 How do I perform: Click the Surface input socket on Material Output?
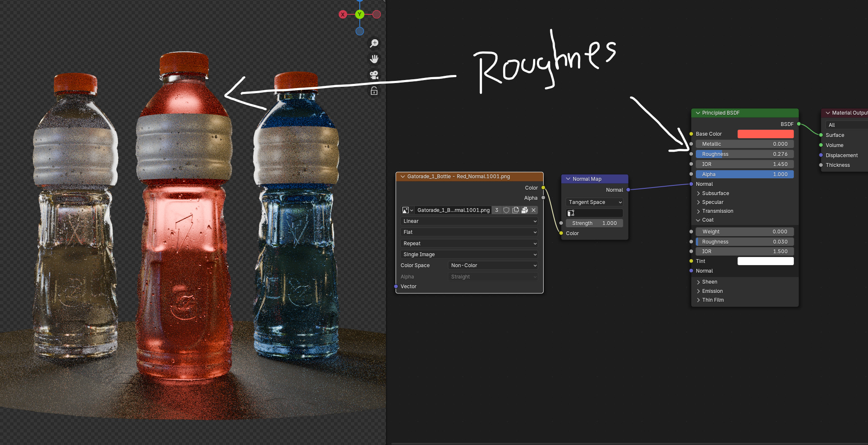point(821,135)
